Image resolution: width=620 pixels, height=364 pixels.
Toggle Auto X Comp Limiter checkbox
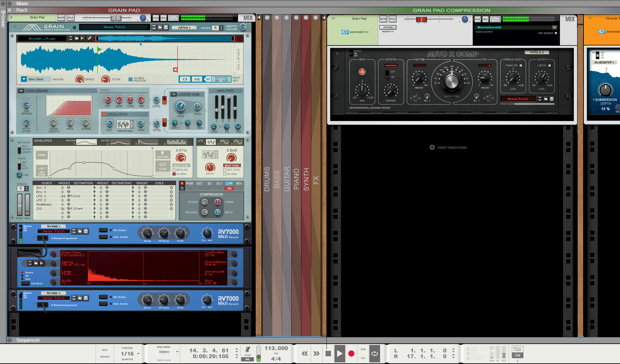tap(550, 66)
